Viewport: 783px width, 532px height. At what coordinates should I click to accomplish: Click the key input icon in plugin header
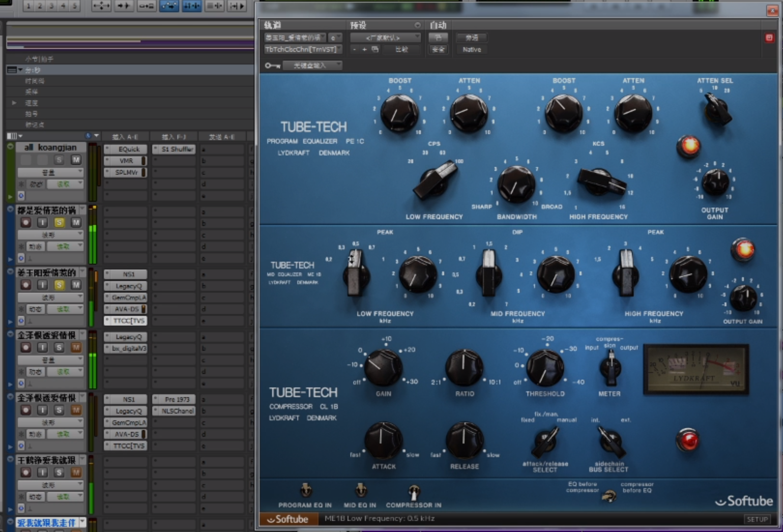pos(272,66)
